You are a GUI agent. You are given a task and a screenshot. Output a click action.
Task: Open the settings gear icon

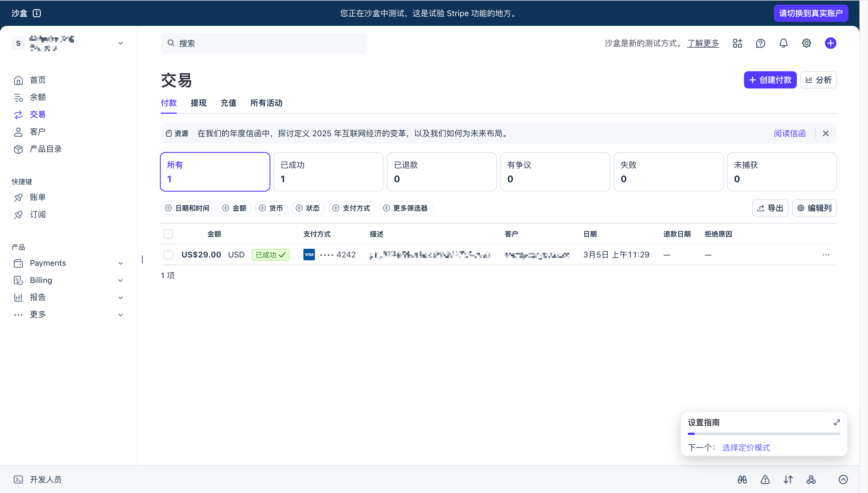pyautogui.click(x=807, y=43)
